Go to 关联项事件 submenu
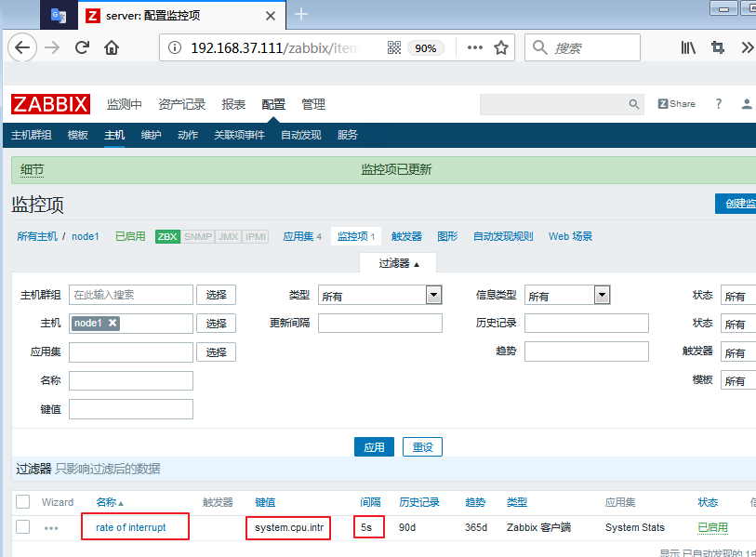Screen dimensions: 756x557 tap(239, 135)
